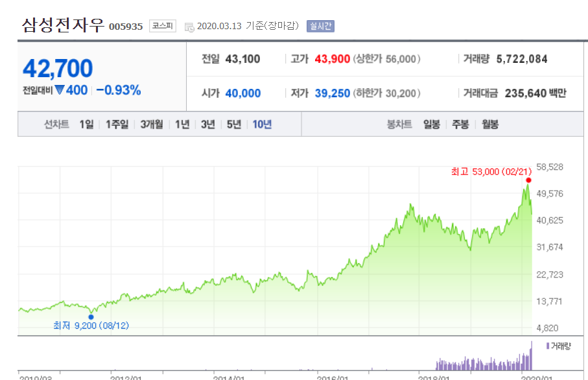588x380 pixels.
Task: Click the blue 최저 low marker dot
Action: [x=91, y=317]
